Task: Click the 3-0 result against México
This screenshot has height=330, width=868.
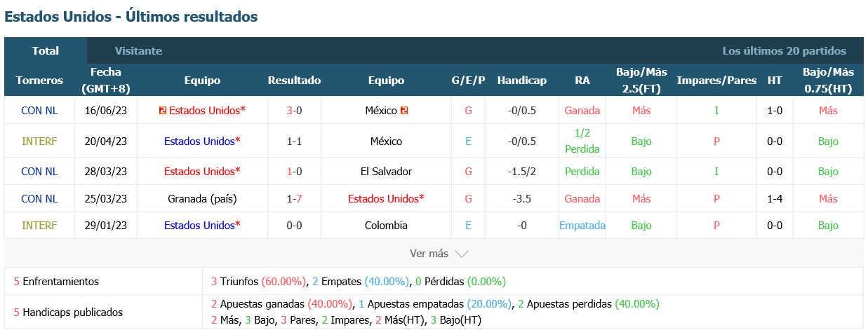Action: (294, 111)
